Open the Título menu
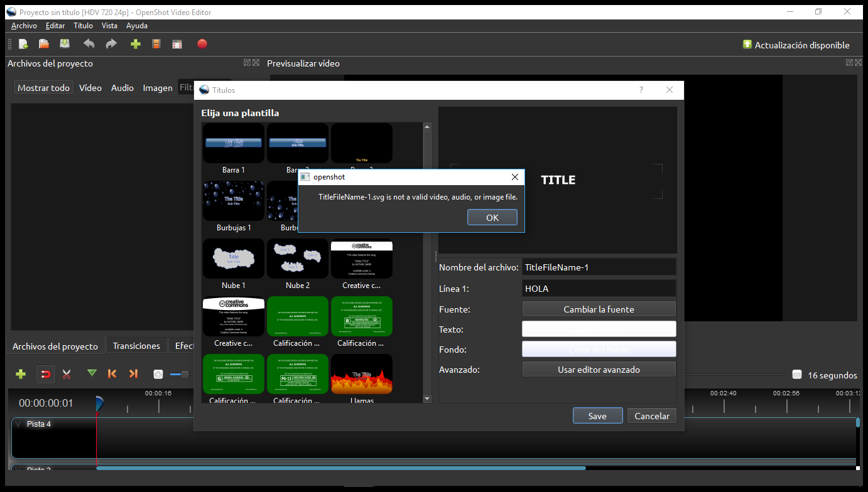868x492 pixels. click(x=83, y=26)
